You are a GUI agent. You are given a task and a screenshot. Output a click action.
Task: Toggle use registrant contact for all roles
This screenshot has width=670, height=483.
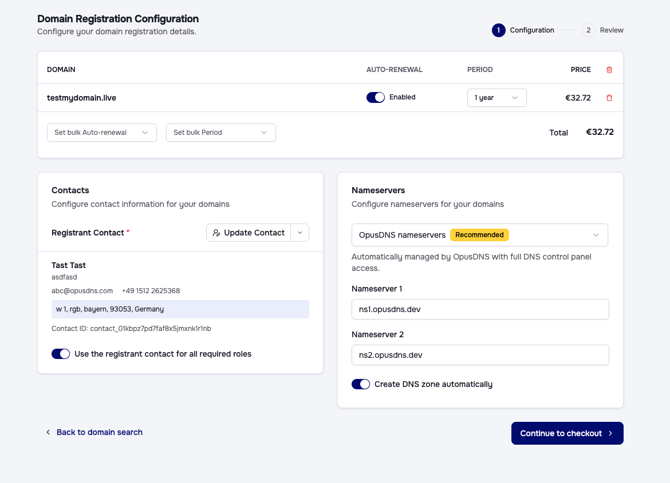click(x=61, y=354)
